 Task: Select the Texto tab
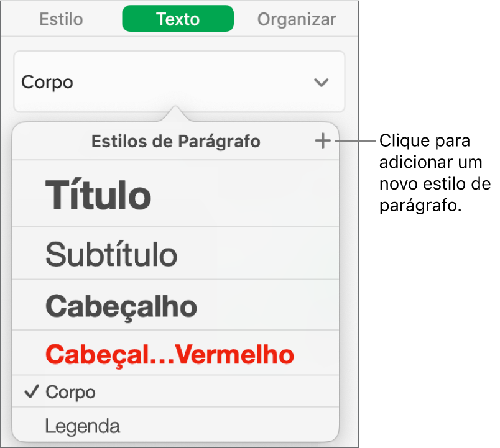[x=178, y=19]
